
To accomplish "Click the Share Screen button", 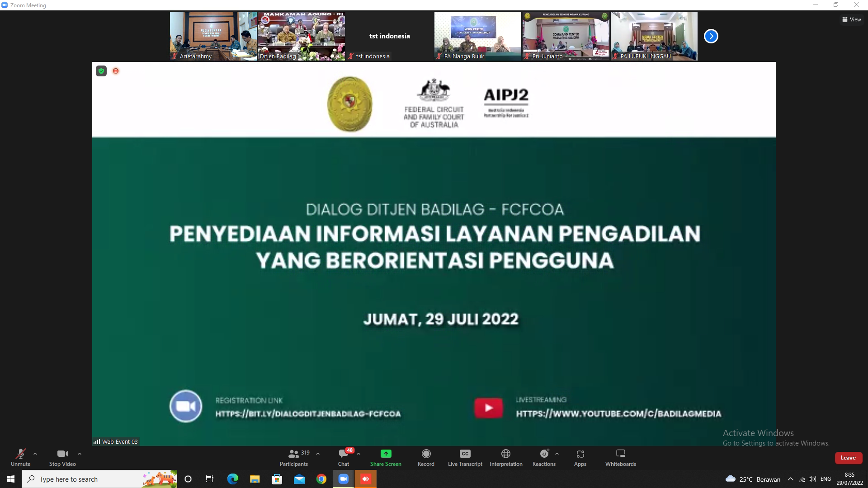I will [x=386, y=457].
